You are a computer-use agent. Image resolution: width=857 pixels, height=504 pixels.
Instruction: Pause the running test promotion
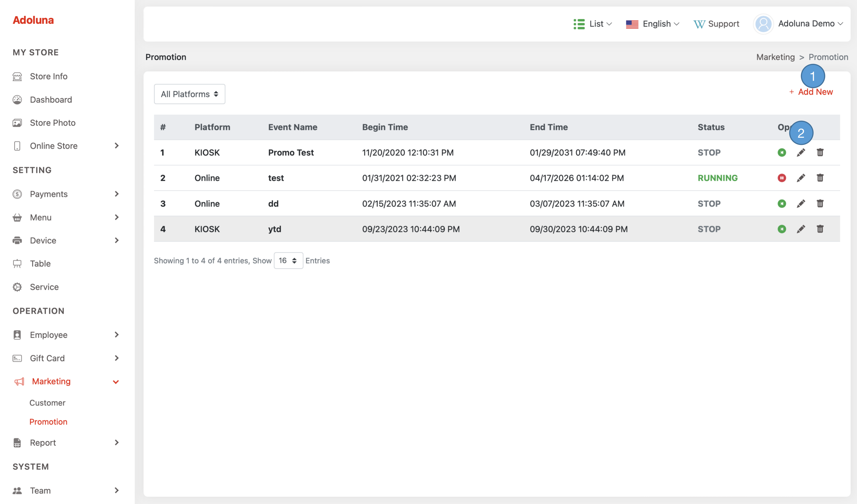click(x=781, y=178)
